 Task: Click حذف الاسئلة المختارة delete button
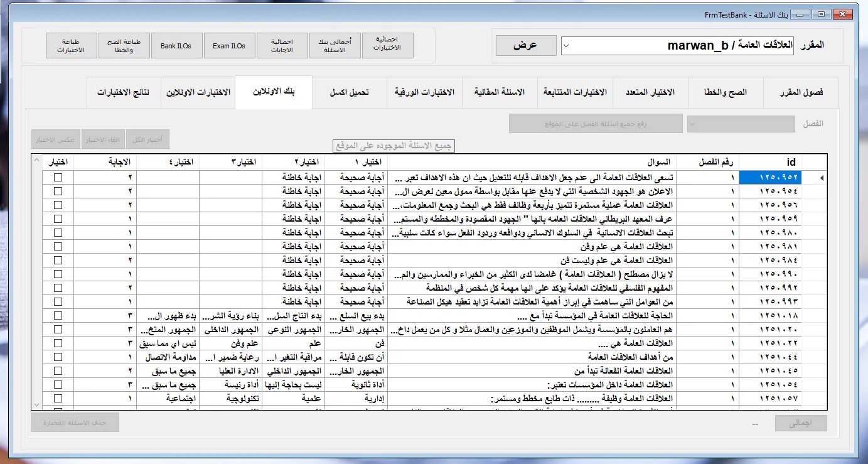(75, 423)
